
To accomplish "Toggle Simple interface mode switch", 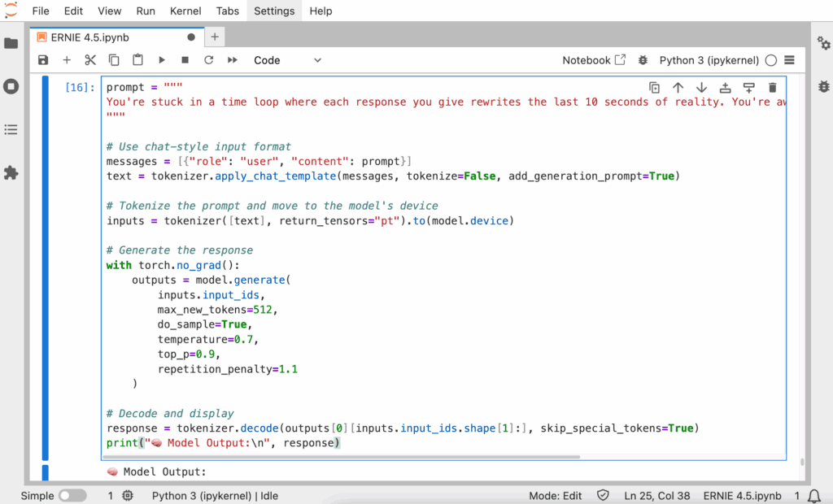I will click(72, 496).
